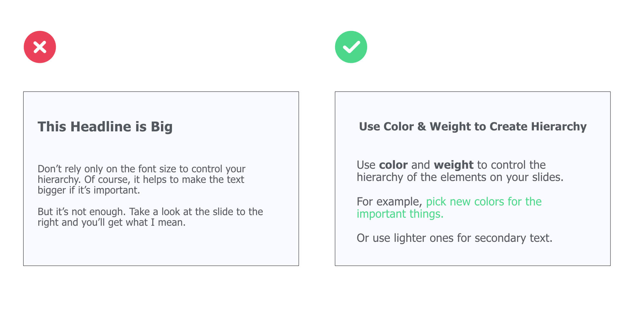Click the green 'important things.' text

point(400,214)
